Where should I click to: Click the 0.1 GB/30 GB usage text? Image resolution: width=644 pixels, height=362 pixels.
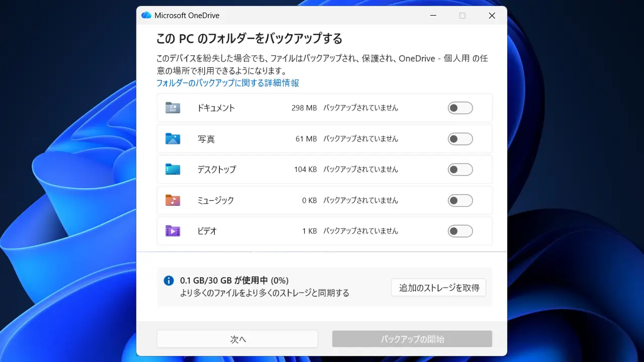pos(234,281)
